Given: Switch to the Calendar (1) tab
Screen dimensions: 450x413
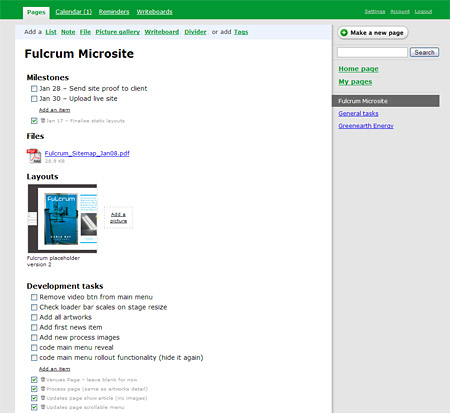Looking at the screenshot, I should pos(74,12).
